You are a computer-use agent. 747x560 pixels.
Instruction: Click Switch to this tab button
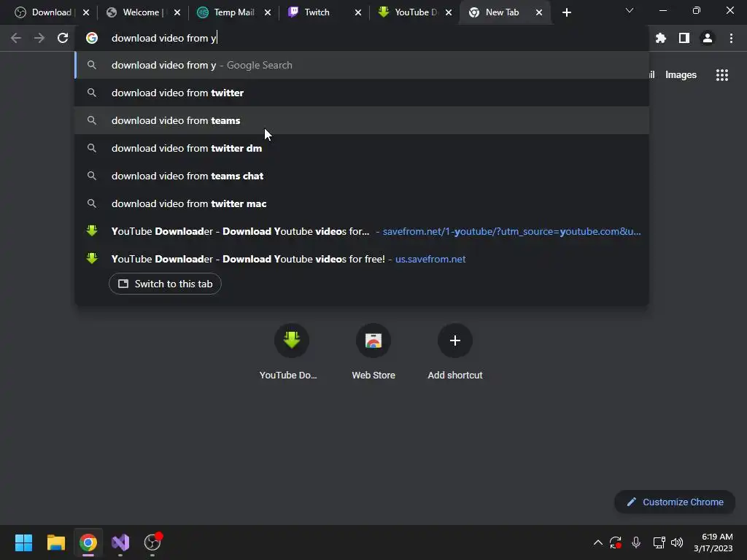(x=165, y=284)
